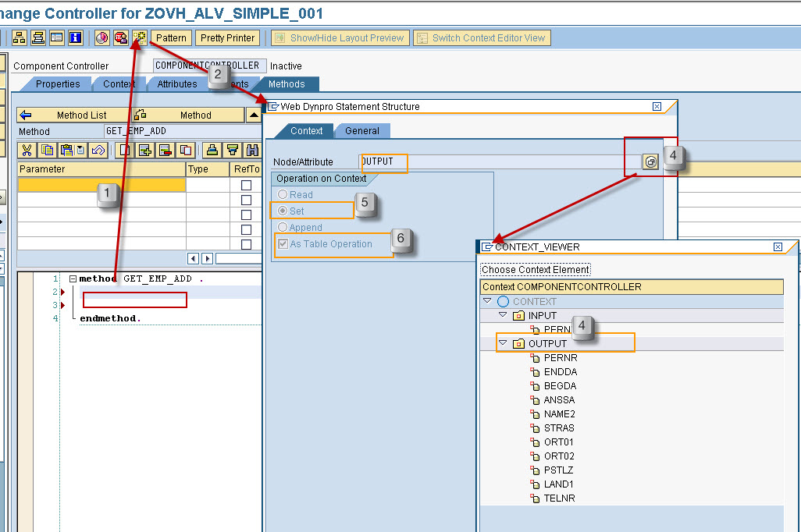Click the pie chart toolbar icon
Viewport: 801px width, 532px height.
point(102,37)
